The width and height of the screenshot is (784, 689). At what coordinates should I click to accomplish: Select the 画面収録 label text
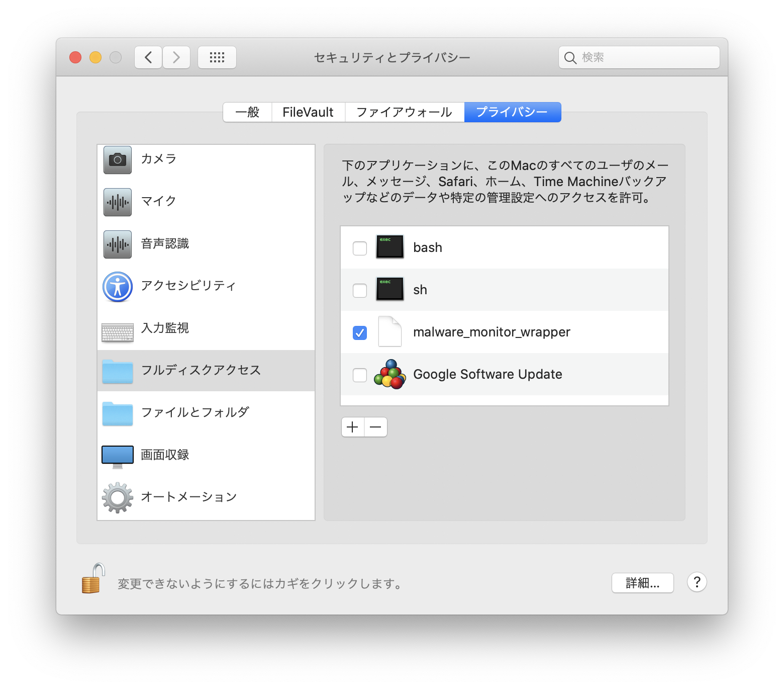pyautogui.click(x=165, y=455)
